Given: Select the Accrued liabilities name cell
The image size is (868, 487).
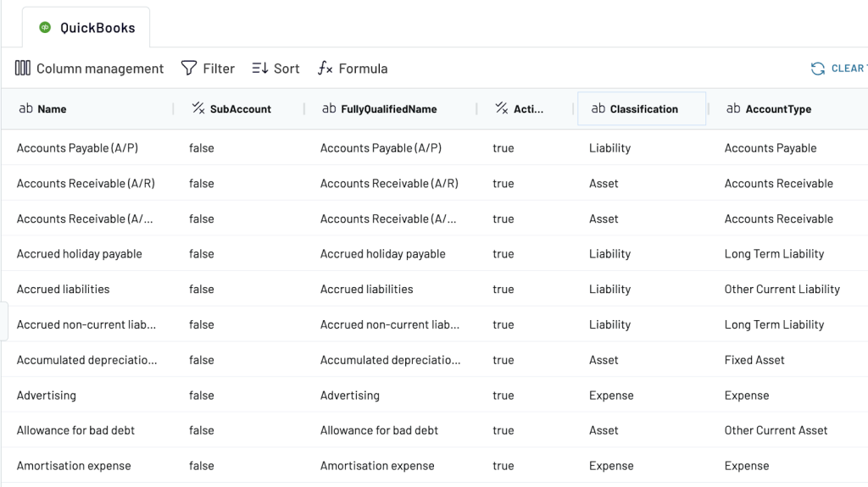Looking at the screenshot, I should 63,289.
